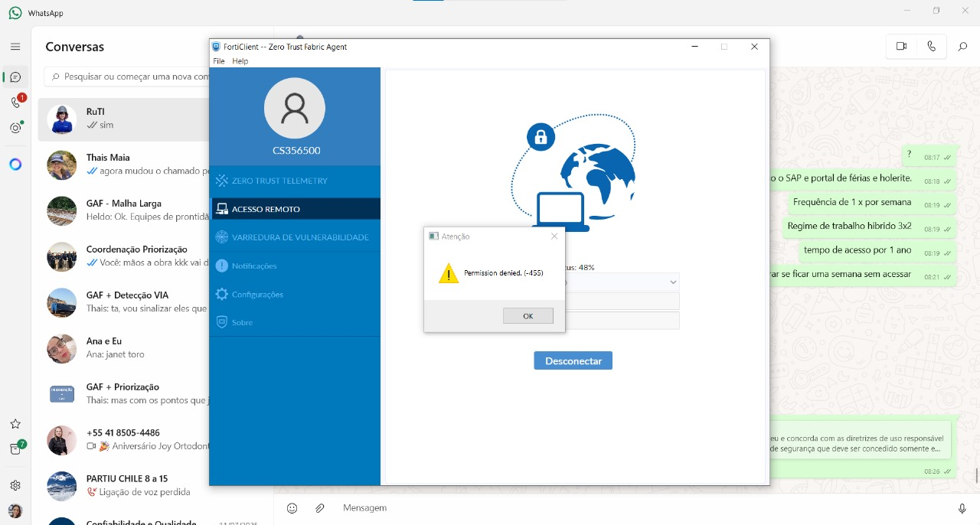Click the Ana e Eu profile thumbnail
This screenshot has height=525, width=980.
[61, 348]
